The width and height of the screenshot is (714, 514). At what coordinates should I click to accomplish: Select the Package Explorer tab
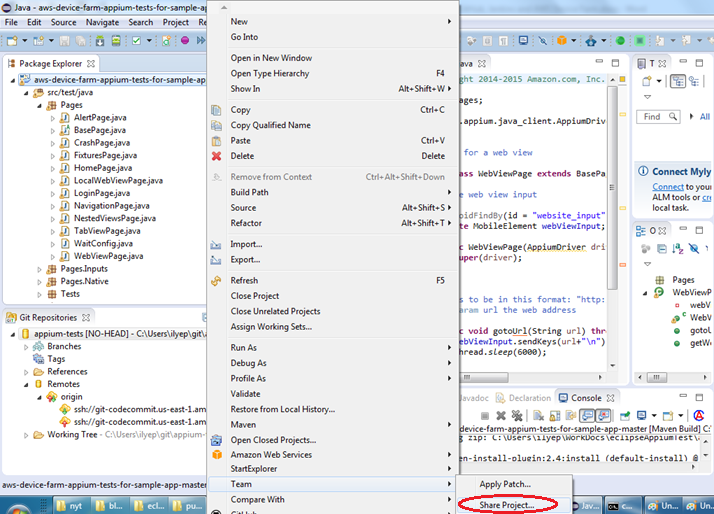point(51,64)
